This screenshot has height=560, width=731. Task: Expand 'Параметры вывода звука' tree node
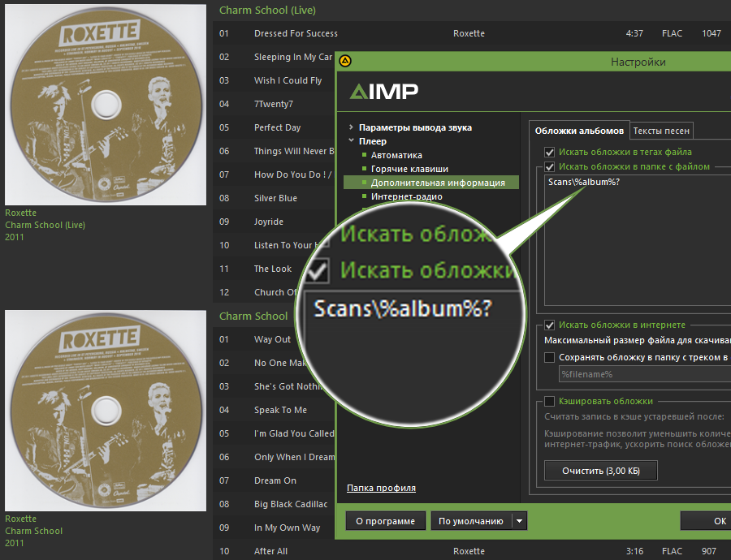(351, 127)
